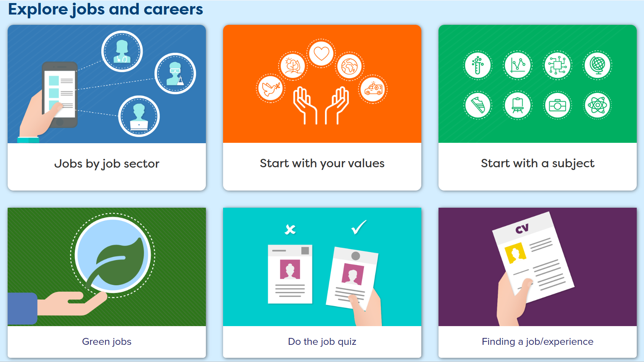The image size is (644, 362).
Task: Go to Start with a subject
Action: click(537, 163)
